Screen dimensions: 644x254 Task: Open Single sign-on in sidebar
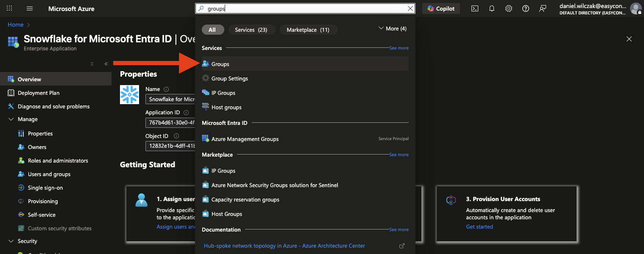pyautogui.click(x=45, y=188)
